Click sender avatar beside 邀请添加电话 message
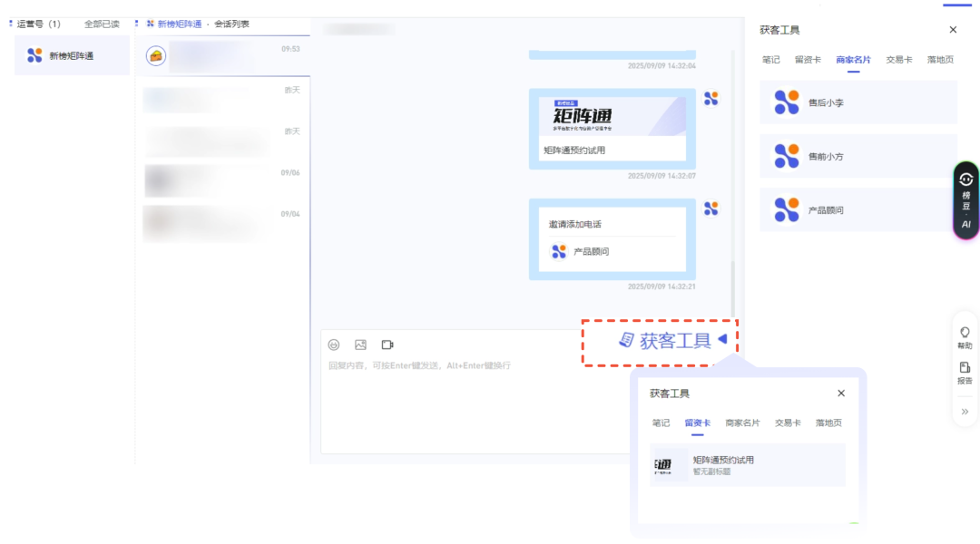Image resolution: width=980 pixels, height=544 pixels. (x=711, y=209)
